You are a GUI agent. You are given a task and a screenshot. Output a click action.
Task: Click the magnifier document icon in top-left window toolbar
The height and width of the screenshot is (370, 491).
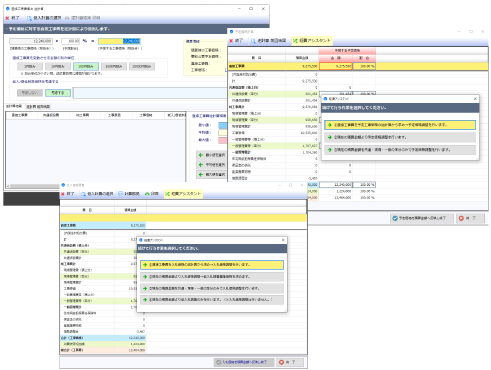(29, 18)
